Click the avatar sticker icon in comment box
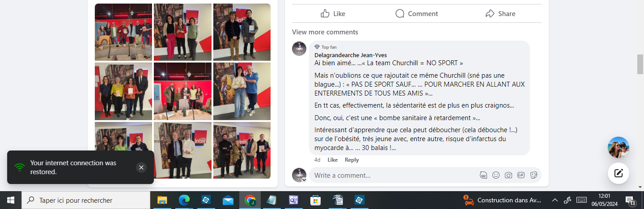Viewport: 644px width, 209px height. [483, 176]
